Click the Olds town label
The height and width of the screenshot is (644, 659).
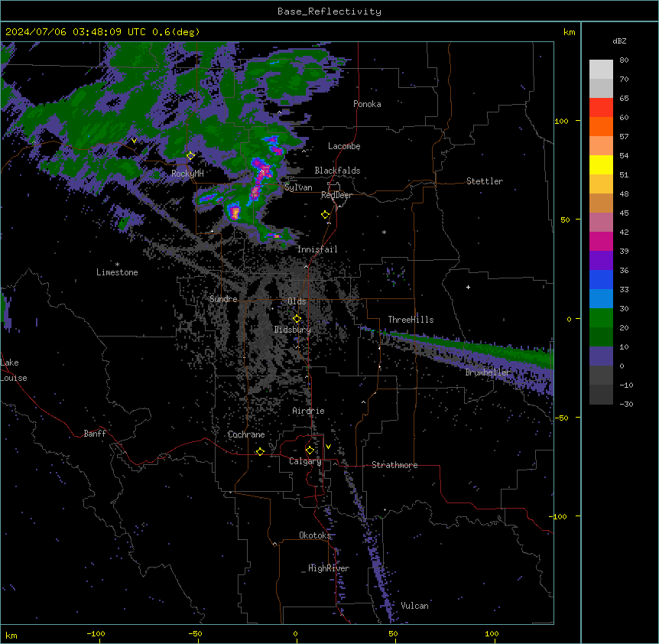pyautogui.click(x=297, y=301)
